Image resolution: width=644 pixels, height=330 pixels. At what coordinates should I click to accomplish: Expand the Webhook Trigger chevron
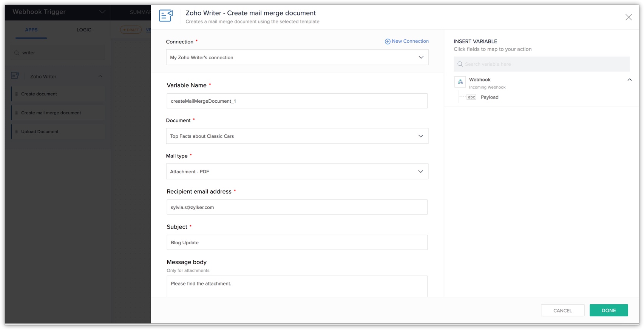(102, 12)
